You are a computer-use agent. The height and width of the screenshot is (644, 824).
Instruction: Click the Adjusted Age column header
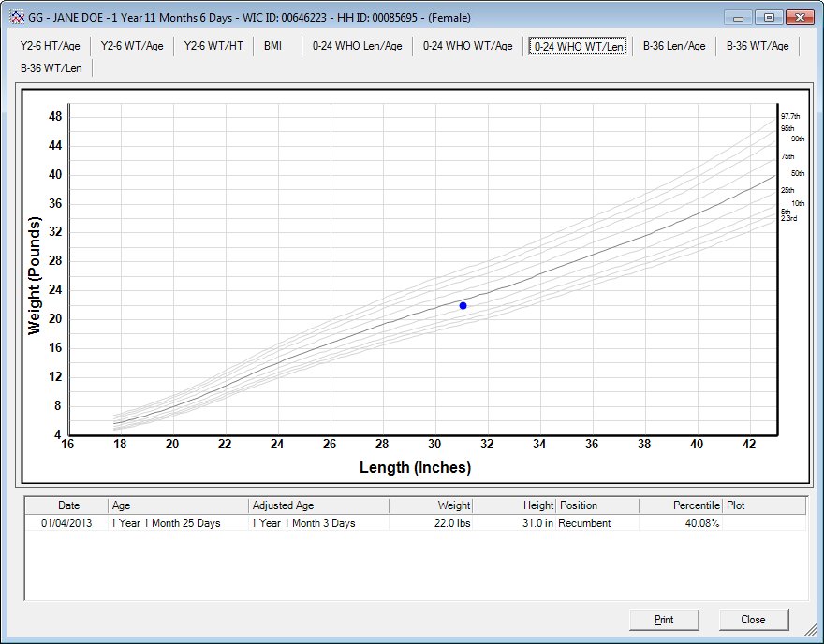point(318,505)
